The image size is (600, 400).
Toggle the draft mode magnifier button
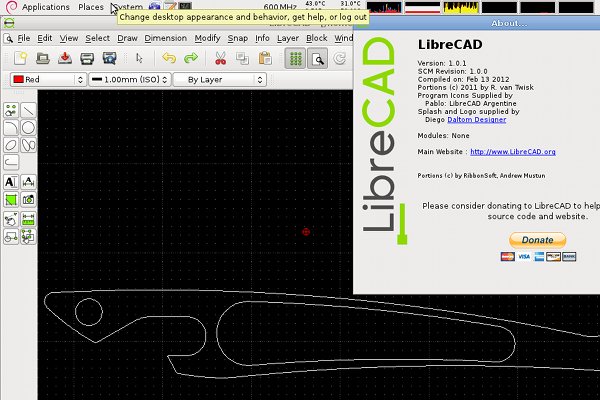pyautogui.click(x=318, y=59)
